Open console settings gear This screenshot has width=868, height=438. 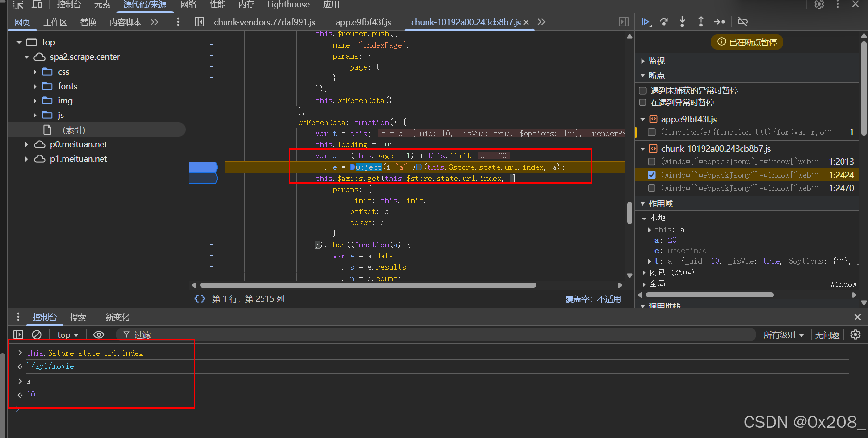point(855,335)
